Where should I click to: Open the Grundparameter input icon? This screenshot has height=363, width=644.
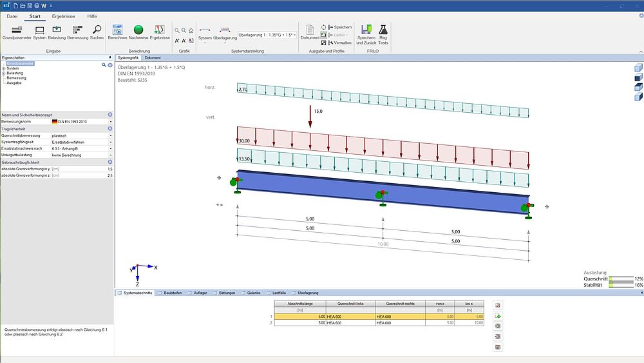(17, 30)
